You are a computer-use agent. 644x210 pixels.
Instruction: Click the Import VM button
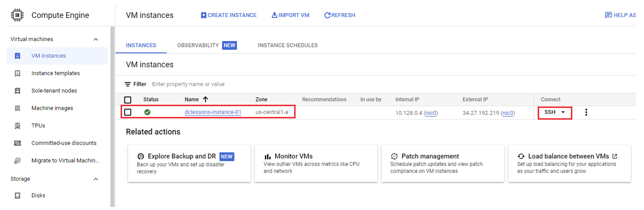point(290,15)
